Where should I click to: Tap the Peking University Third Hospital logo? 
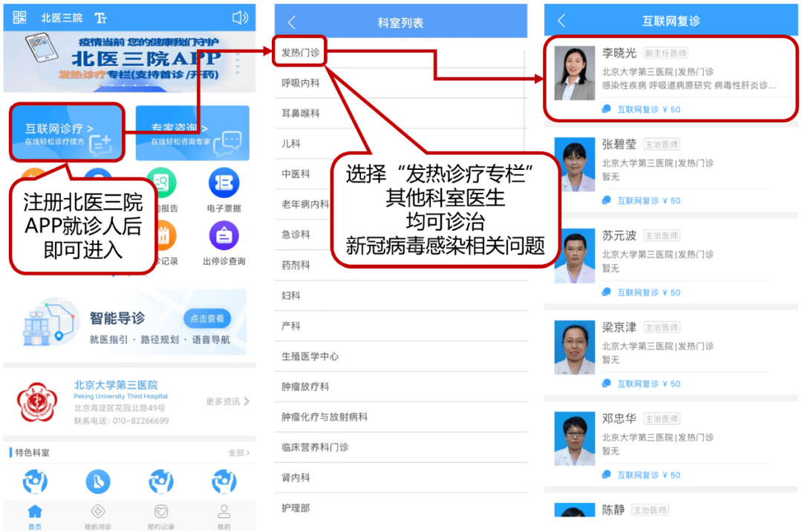point(37,403)
